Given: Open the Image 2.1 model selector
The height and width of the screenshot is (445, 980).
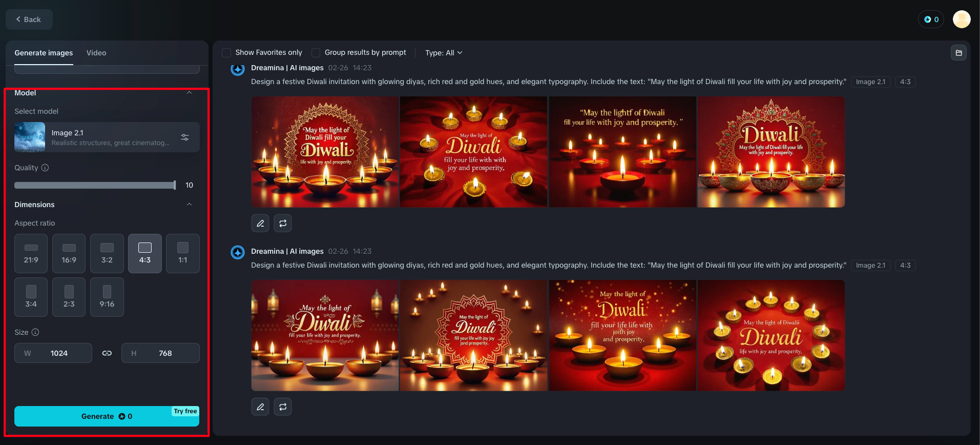Looking at the screenshot, I should (107, 137).
